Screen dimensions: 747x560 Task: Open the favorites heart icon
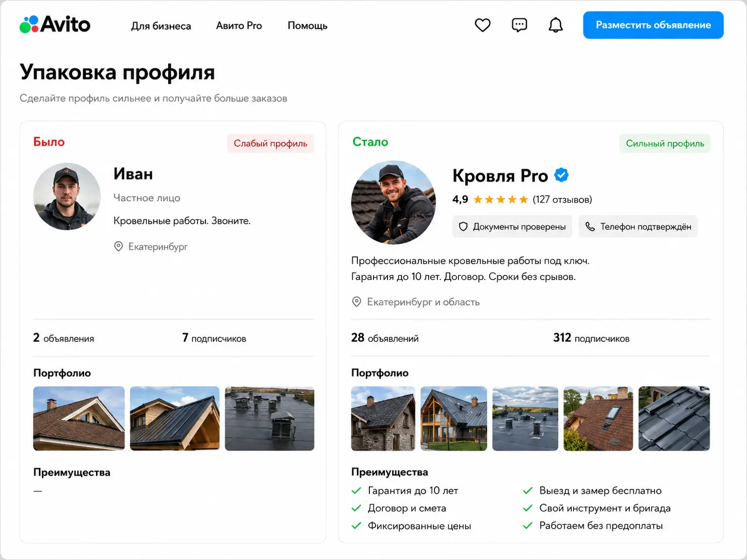(x=482, y=25)
